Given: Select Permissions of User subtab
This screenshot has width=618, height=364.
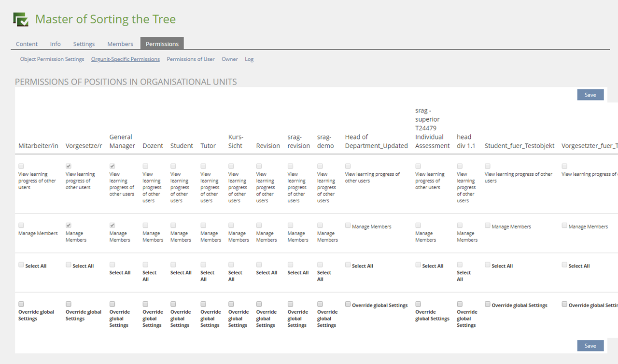Looking at the screenshot, I should tap(191, 59).
